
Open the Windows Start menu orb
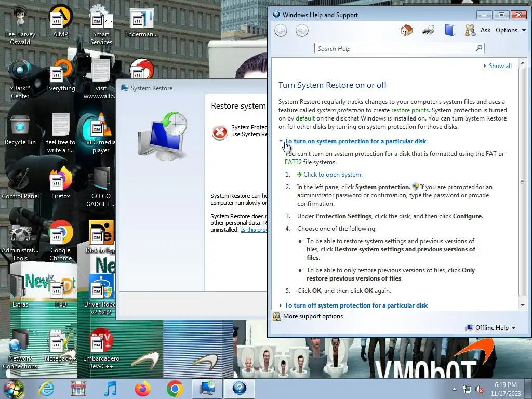(x=14, y=389)
